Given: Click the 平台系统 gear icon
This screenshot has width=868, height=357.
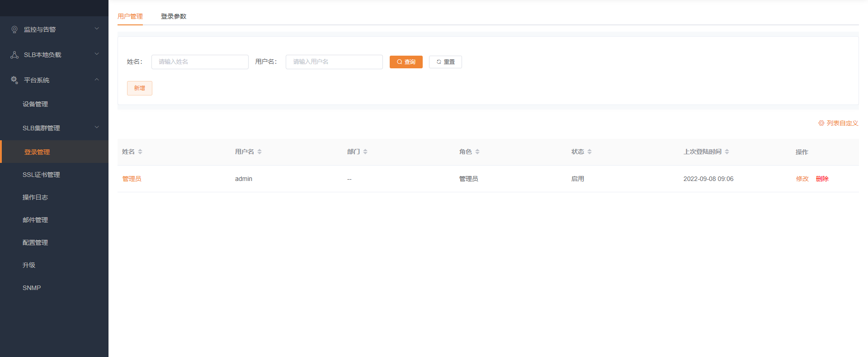Looking at the screenshot, I should click(14, 80).
